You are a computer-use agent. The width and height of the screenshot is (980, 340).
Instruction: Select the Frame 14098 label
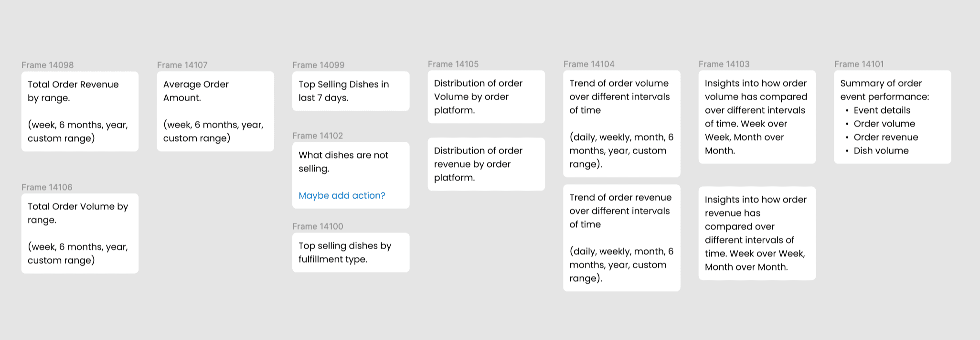47,65
